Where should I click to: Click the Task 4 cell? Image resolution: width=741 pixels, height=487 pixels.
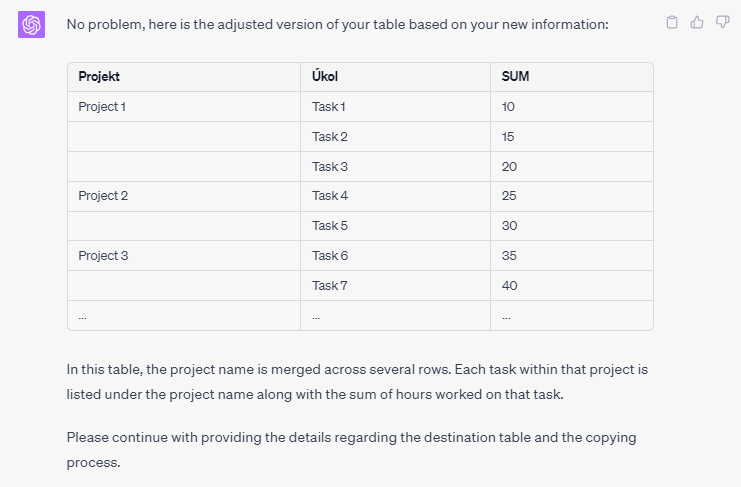[396, 196]
